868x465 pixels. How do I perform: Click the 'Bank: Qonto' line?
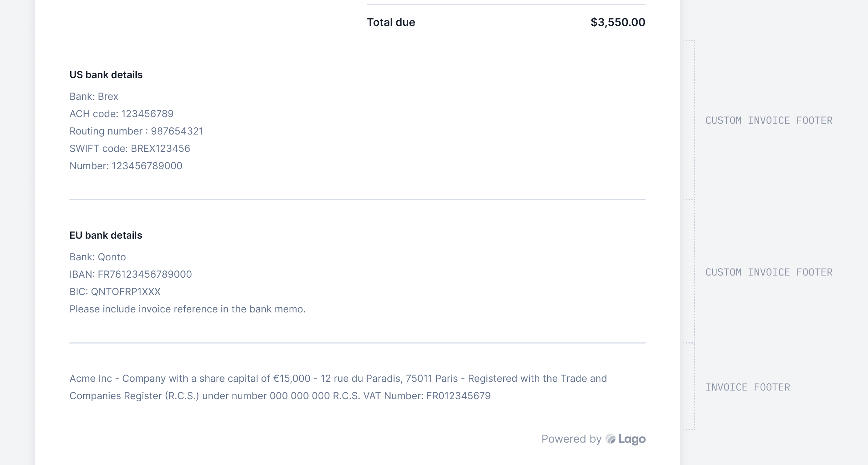point(98,257)
